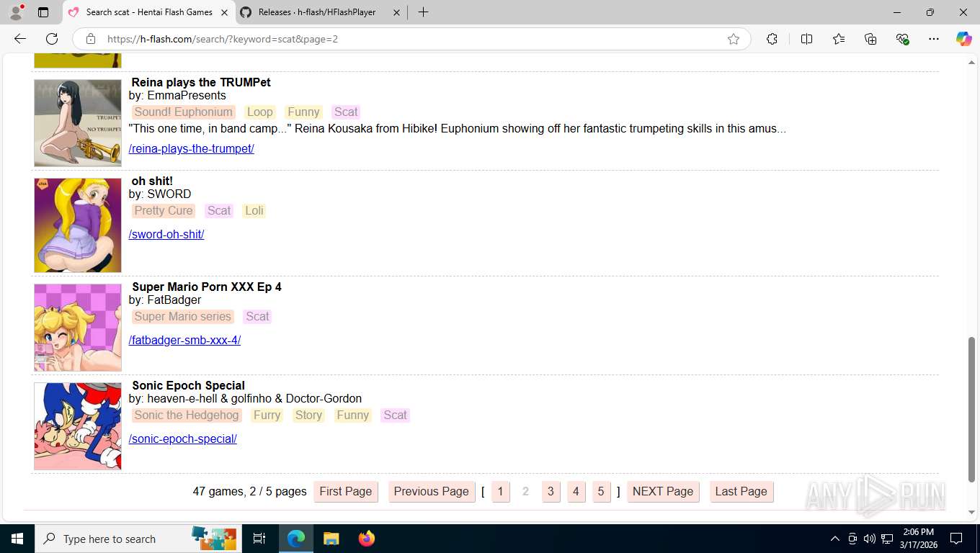Filter by the Furry tag

[267, 415]
